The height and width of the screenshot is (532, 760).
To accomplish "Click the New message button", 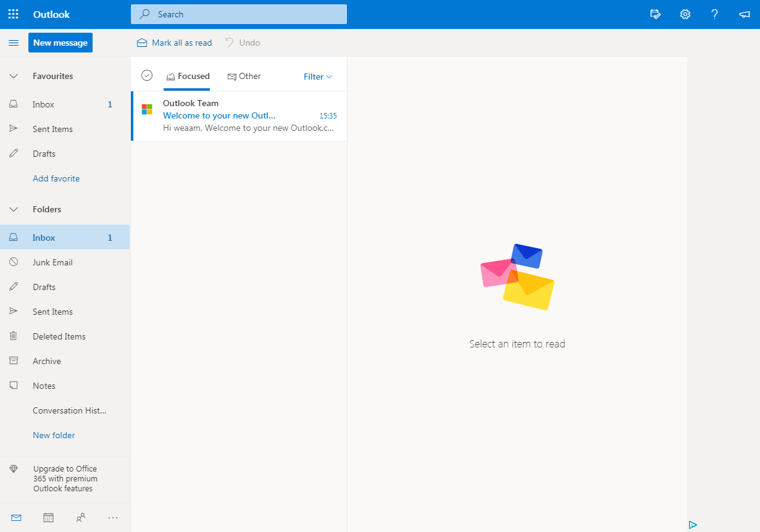I will point(61,43).
